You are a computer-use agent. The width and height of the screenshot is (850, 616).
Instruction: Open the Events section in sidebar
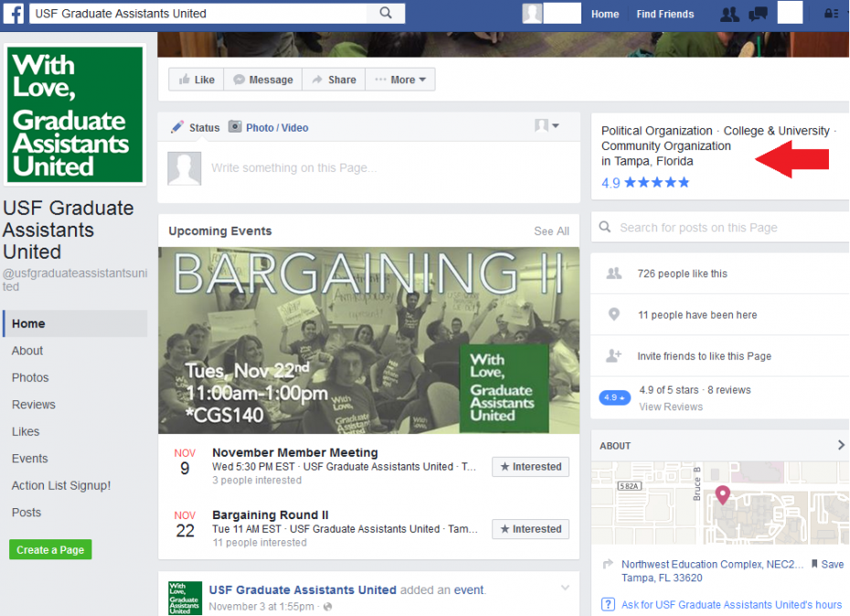click(30, 459)
